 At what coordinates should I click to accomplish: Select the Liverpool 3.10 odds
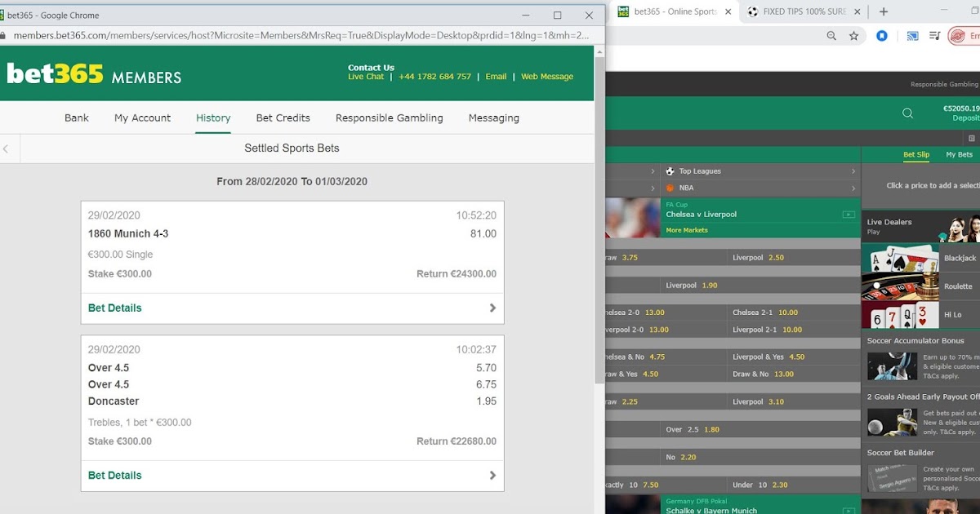[794, 401]
